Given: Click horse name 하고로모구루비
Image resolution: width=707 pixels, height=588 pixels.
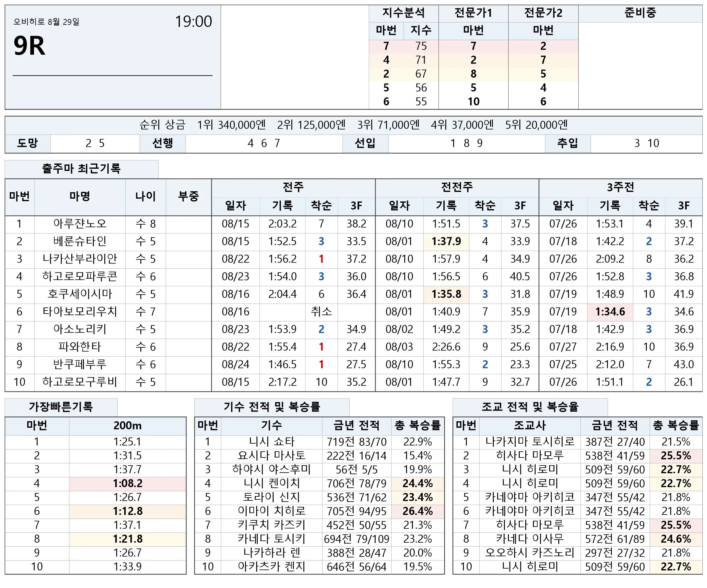Looking at the screenshot, I should point(80,382).
